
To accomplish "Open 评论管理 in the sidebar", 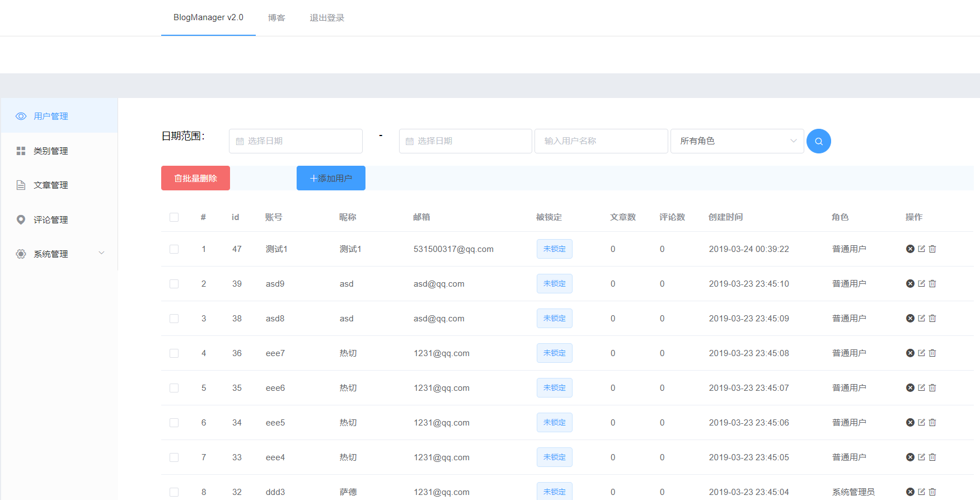I will coord(59,219).
